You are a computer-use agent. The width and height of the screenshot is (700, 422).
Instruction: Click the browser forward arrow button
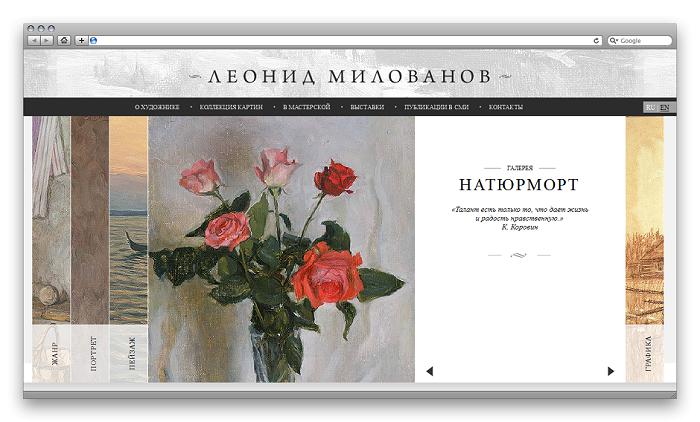tap(47, 41)
